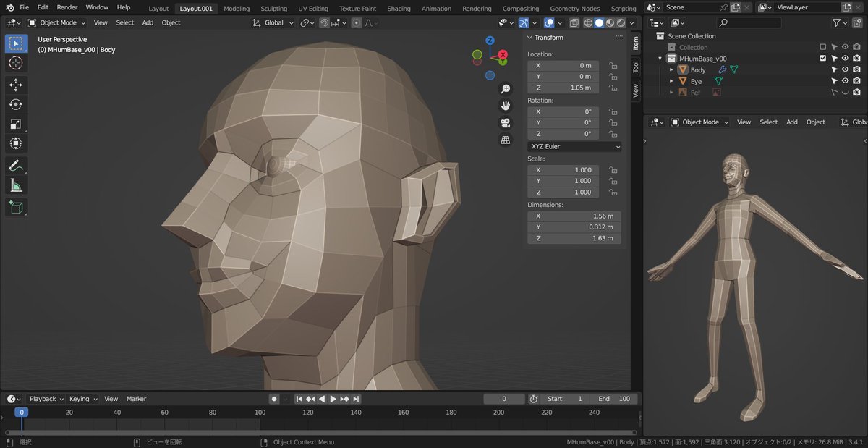
Task: Select wireframe viewport shading
Action: pos(588,22)
